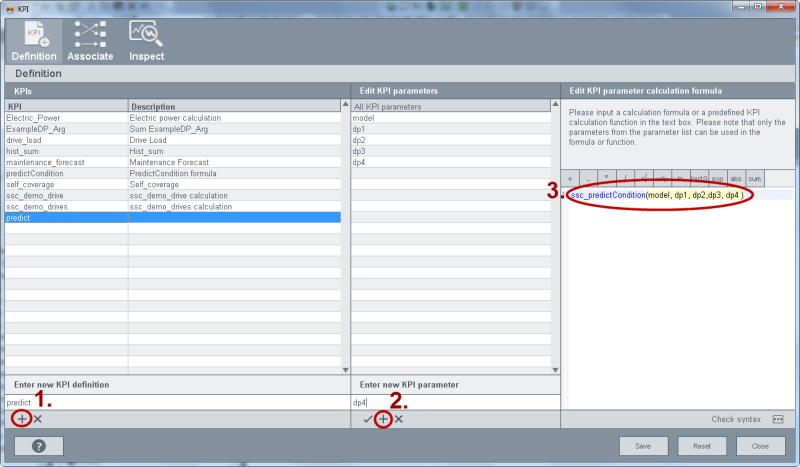Insert square root function into formula

pyautogui.click(x=644, y=179)
